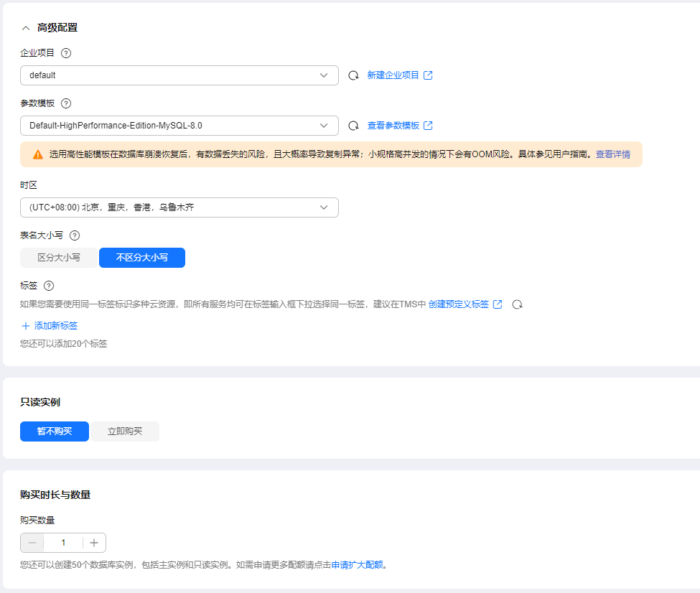Open the 企业项目 default dropdown
This screenshot has height=593, width=700.
tap(179, 75)
